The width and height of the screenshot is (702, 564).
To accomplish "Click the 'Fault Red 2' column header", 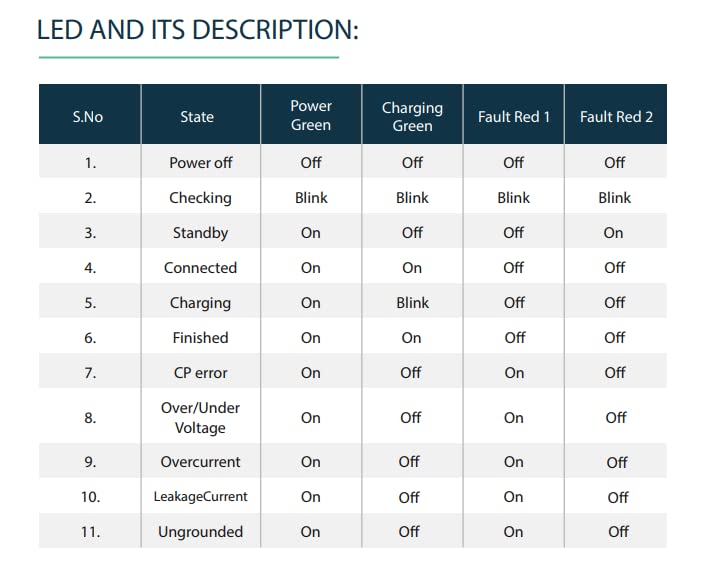I will point(616,117).
